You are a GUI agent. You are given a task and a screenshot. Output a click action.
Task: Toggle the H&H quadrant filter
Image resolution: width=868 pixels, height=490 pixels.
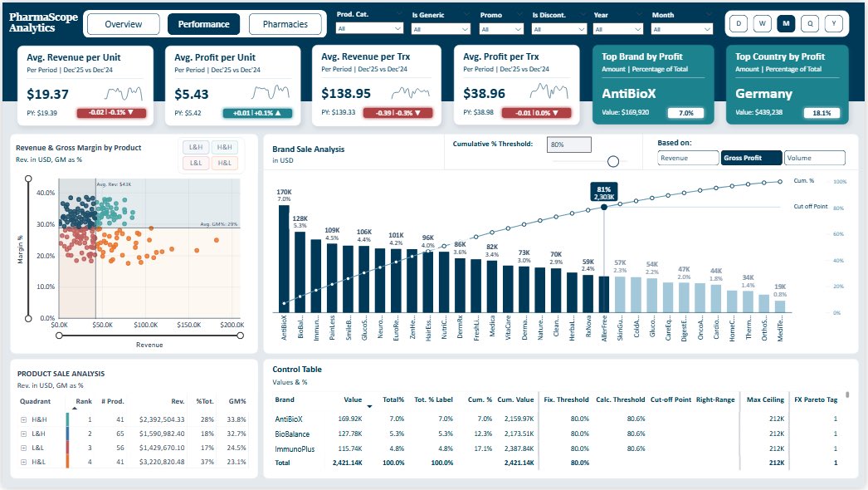click(224, 147)
